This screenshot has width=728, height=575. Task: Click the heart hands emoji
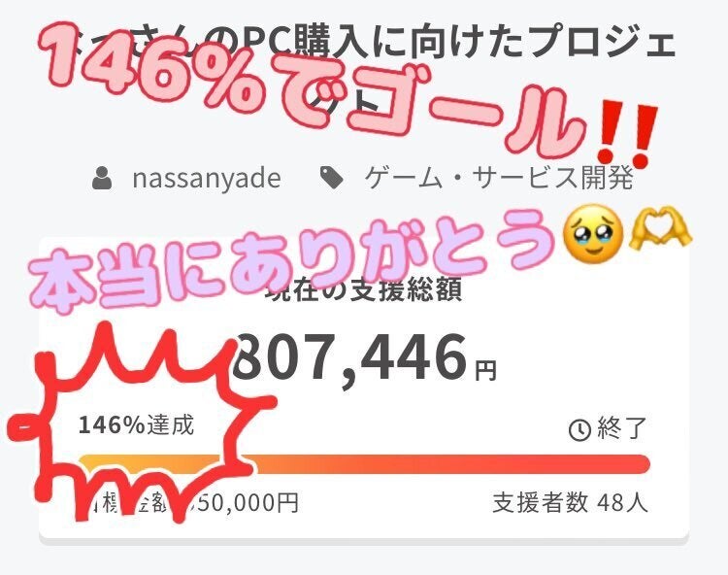[x=660, y=228]
